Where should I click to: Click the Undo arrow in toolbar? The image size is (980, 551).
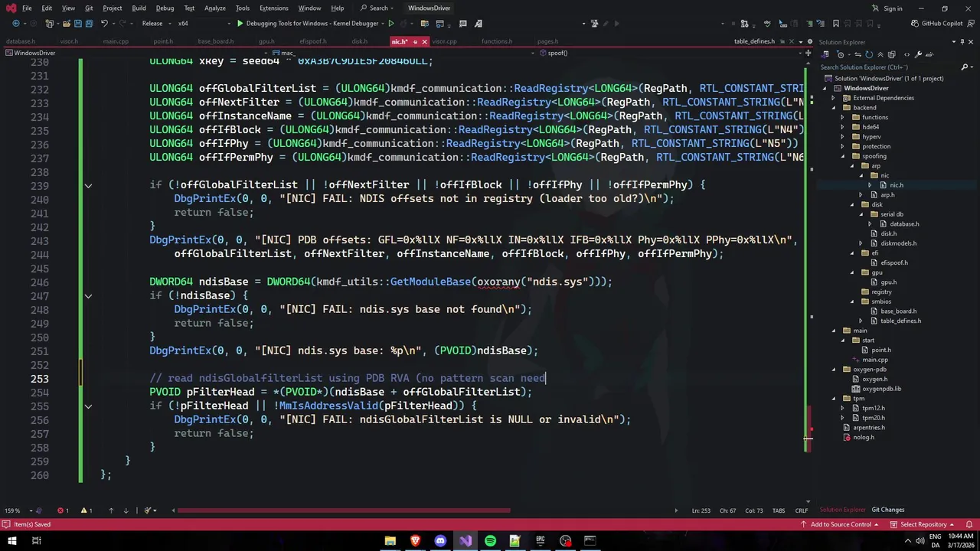105,24
